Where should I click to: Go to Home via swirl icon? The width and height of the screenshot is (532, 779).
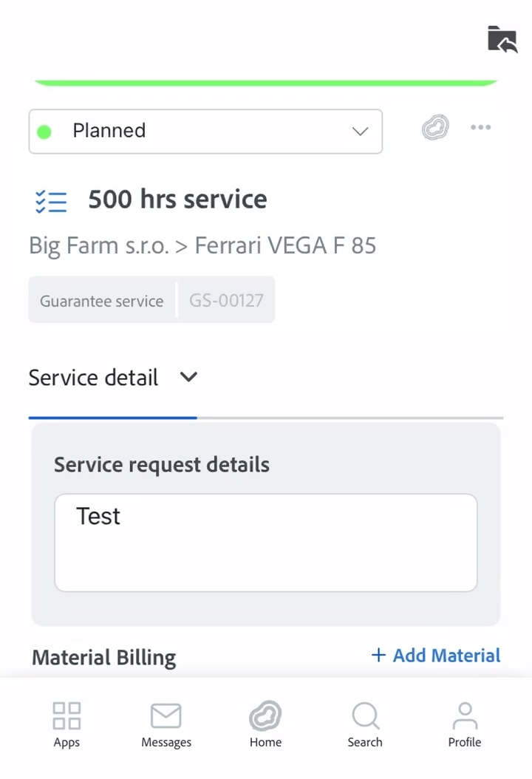265,716
